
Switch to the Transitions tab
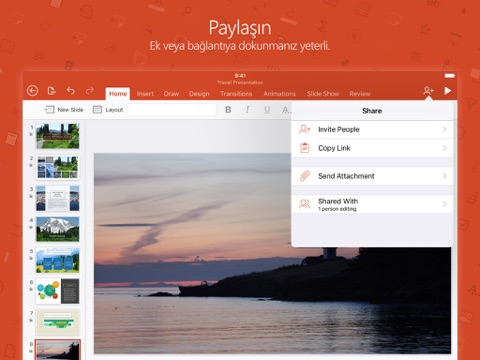coord(236,94)
